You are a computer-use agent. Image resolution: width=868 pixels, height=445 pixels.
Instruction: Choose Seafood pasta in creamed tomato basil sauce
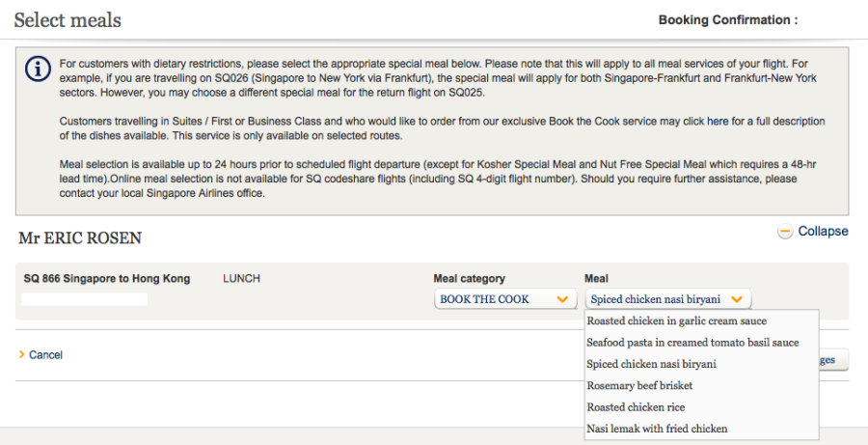(x=692, y=343)
